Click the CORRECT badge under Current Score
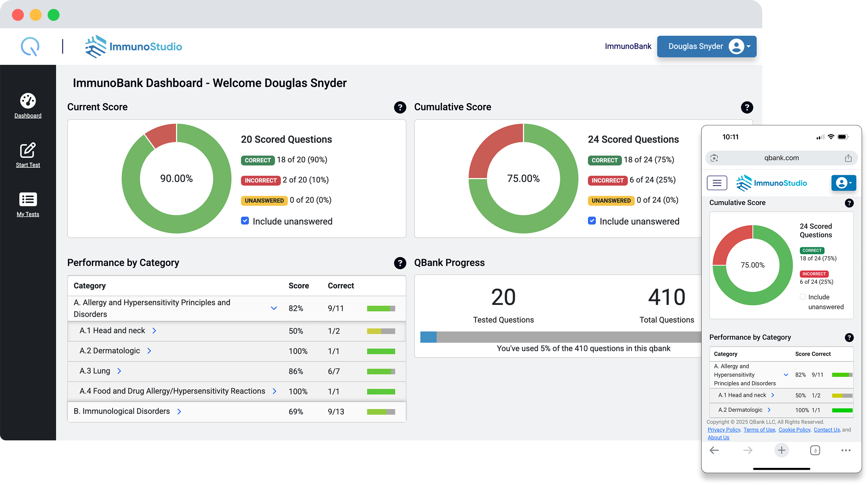The height and width of the screenshot is (485, 868). tap(258, 160)
